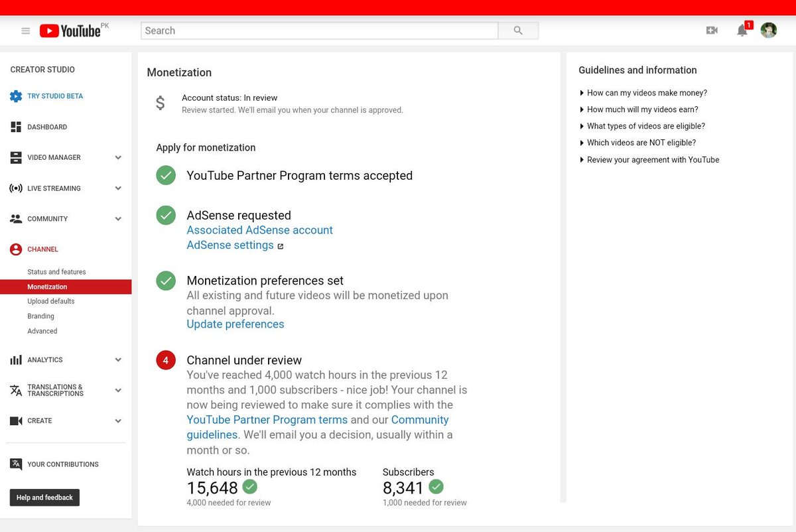Open notifications bell

[x=742, y=31]
